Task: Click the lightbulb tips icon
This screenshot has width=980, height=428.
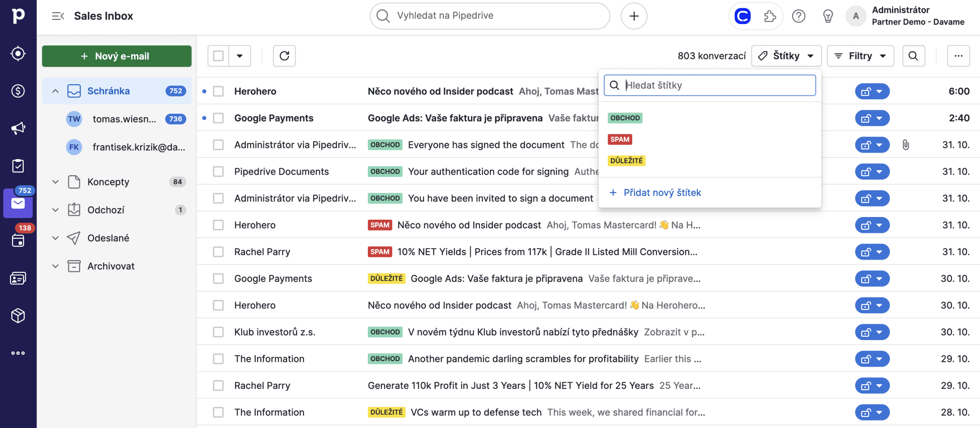Action: tap(827, 16)
